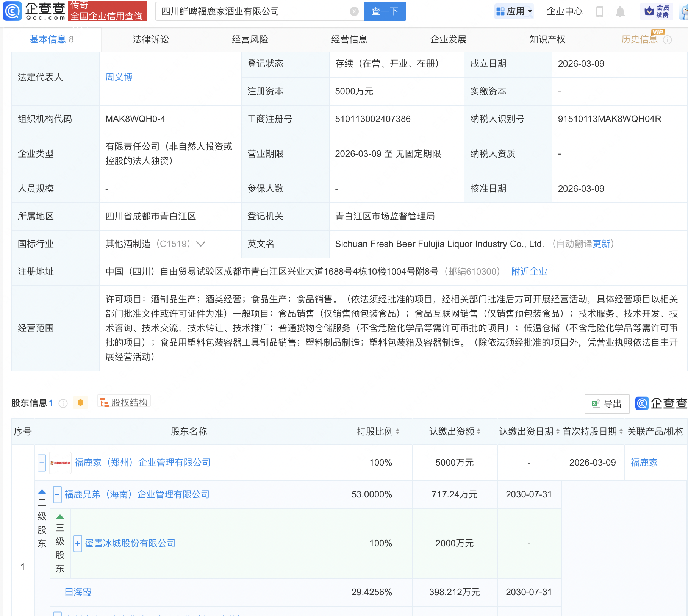This screenshot has width=688, height=616.
Task: Collapse the 福鹿家（郑州）shareholder tree
Action: [42, 463]
